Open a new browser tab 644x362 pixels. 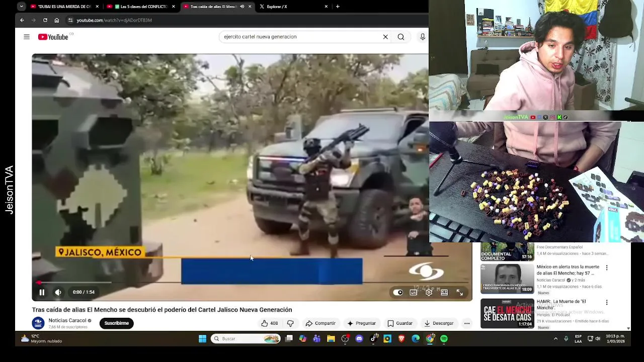tap(338, 7)
